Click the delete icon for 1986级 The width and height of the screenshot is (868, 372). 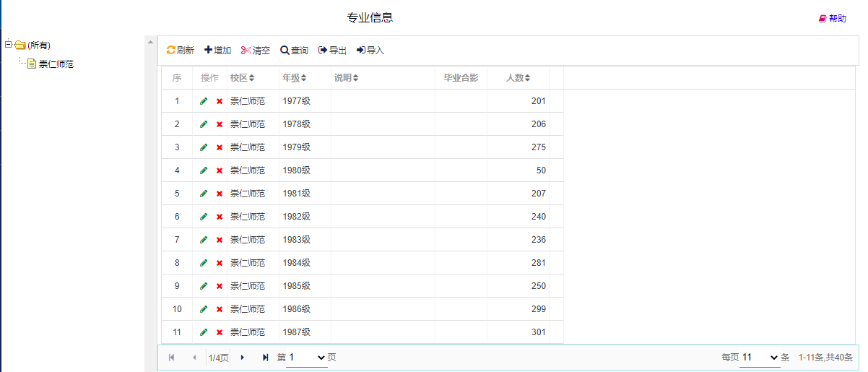(x=220, y=309)
